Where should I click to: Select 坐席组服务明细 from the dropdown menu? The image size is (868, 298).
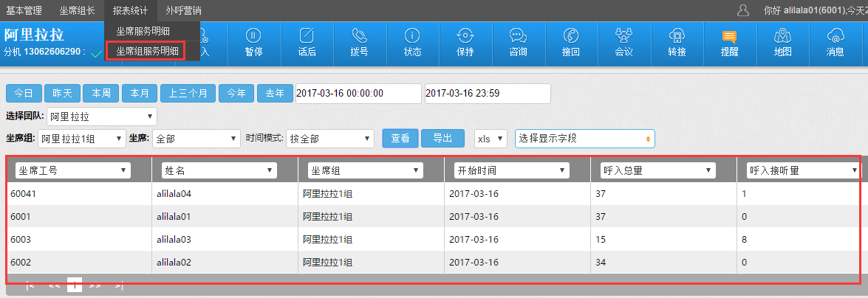coord(147,51)
